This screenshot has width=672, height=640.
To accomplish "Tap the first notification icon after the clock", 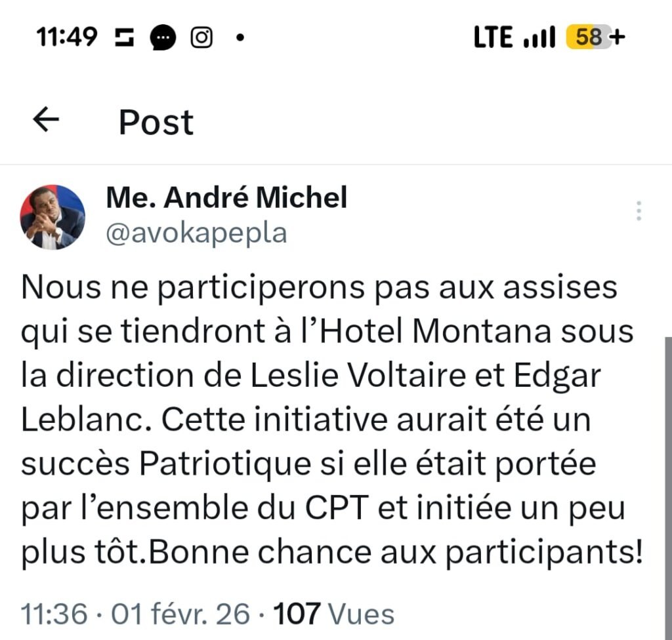I will point(123,37).
